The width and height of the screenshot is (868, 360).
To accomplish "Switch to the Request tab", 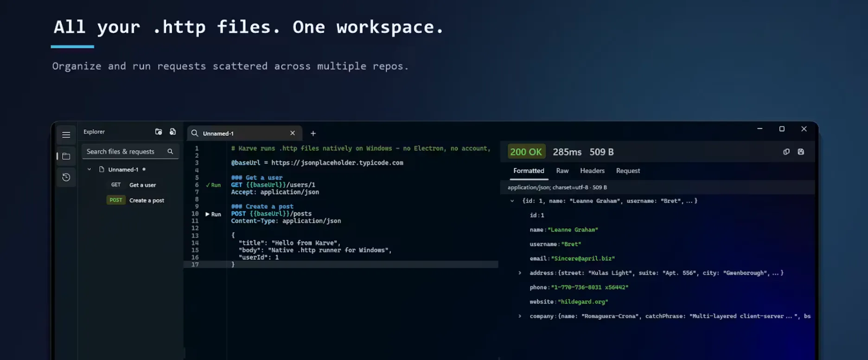I will [x=628, y=171].
